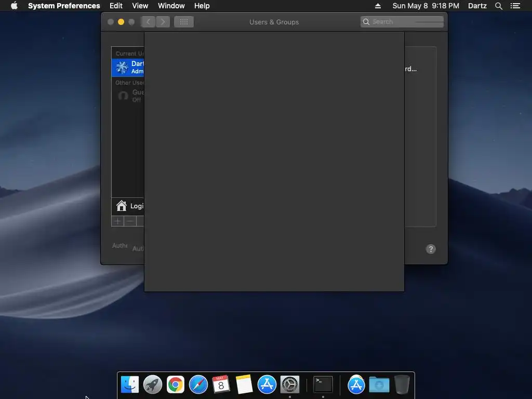Viewport: 532px width, 399px height.
Task: Remove user with minus button
Action: (130, 221)
